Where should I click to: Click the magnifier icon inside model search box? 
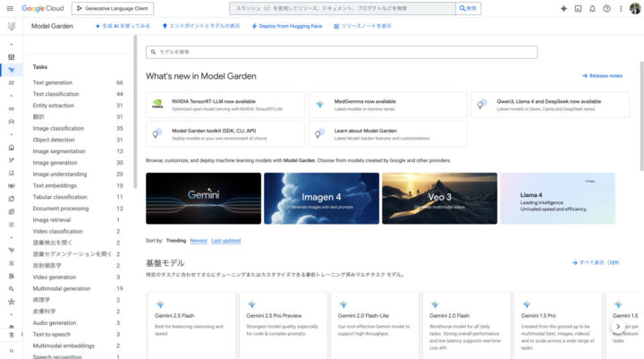point(153,52)
